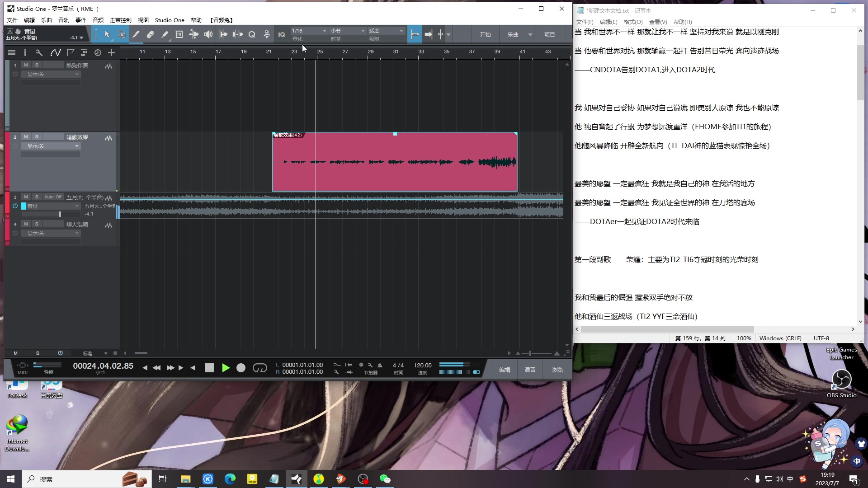Click the Fast Forward transport button
This screenshot has height=488, width=868.
[170, 368]
